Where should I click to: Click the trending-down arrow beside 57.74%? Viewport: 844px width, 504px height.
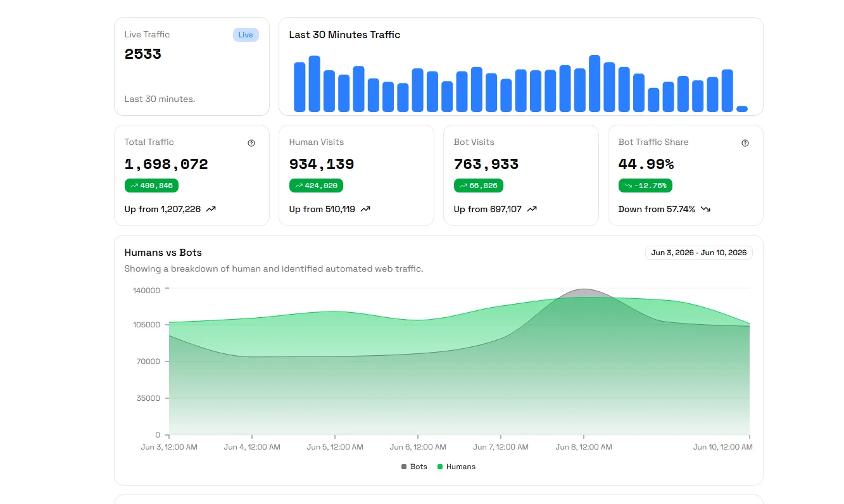705,209
